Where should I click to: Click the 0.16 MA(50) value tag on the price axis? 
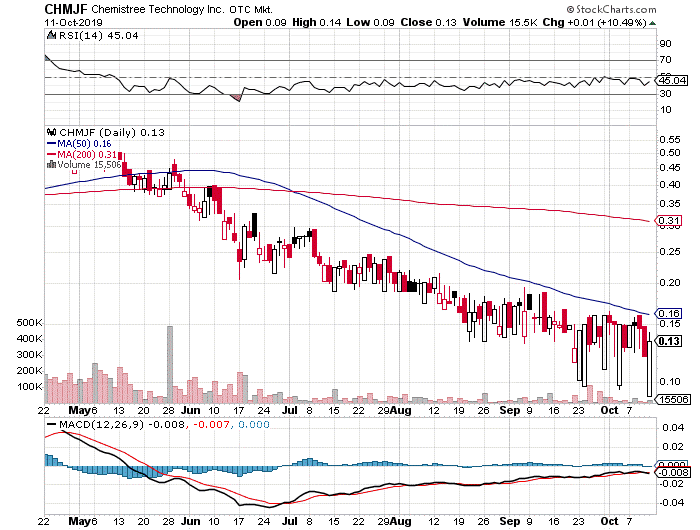point(669,313)
